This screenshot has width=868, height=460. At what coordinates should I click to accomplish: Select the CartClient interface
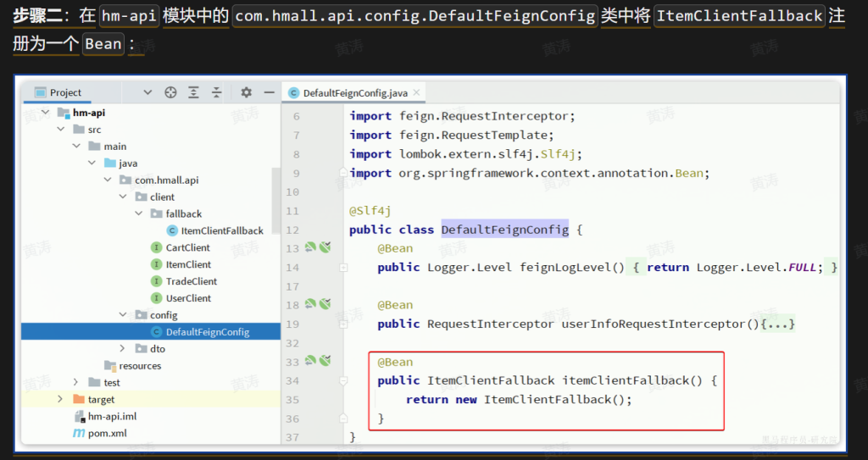(187, 247)
